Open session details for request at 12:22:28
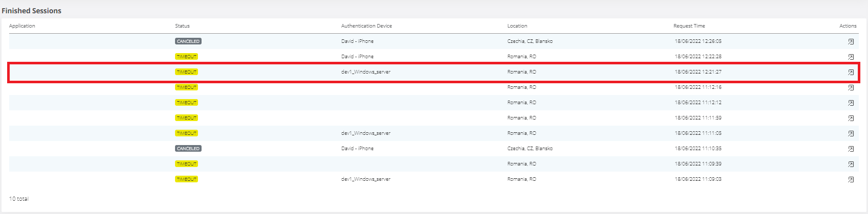 [851, 57]
